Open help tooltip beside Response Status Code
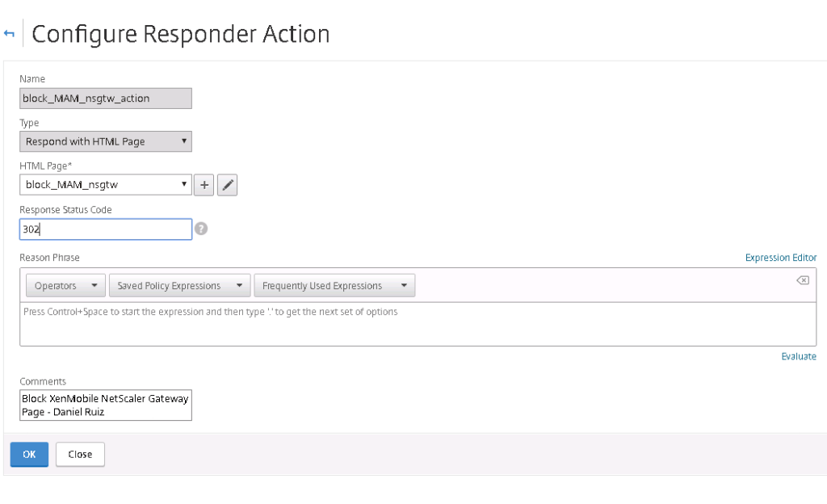Image resolution: width=827 pixels, height=504 pixels. coord(201,229)
